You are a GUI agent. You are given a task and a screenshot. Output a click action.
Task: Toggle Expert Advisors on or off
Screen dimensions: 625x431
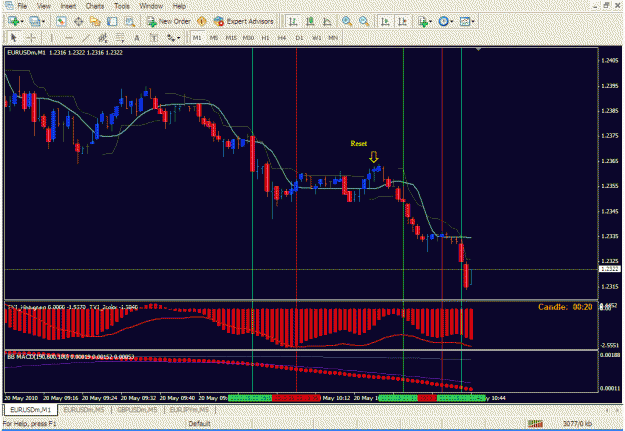243,21
